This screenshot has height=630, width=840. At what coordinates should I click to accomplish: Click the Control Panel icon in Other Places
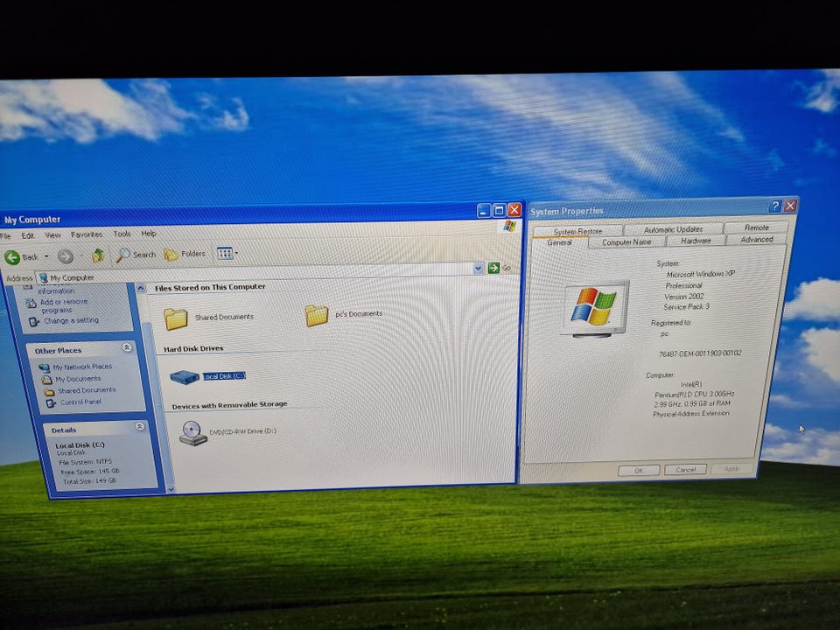51,402
